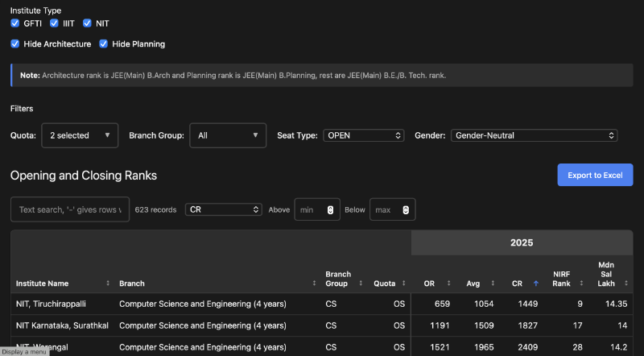Image resolution: width=644 pixels, height=356 pixels.
Task: Uncheck the IIIT checkbox
Action: 55,24
